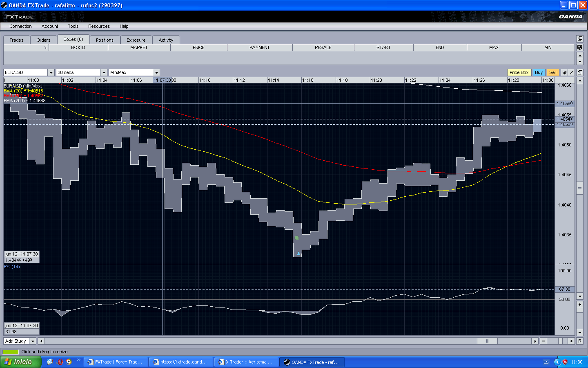Image resolution: width=588 pixels, height=368 pixels.
Task: Open the EUR/USD currency pair dropdown
Action: click(51, 72)
